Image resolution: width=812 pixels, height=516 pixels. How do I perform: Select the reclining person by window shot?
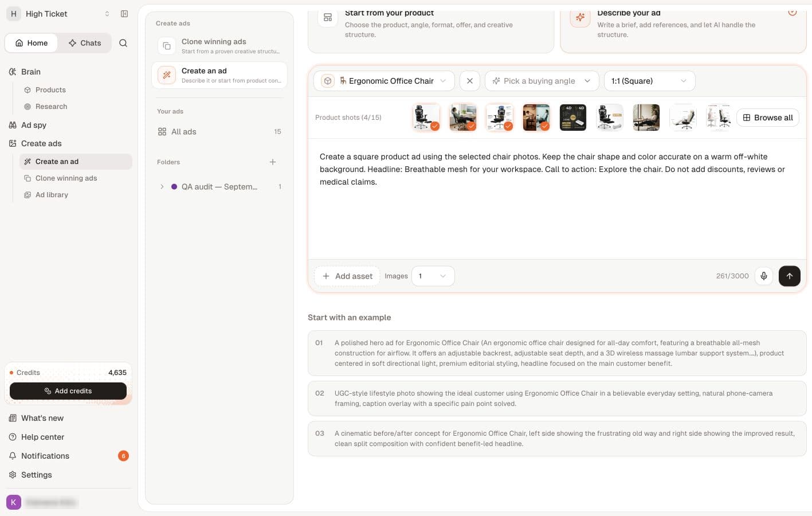[x=646, y=118]
